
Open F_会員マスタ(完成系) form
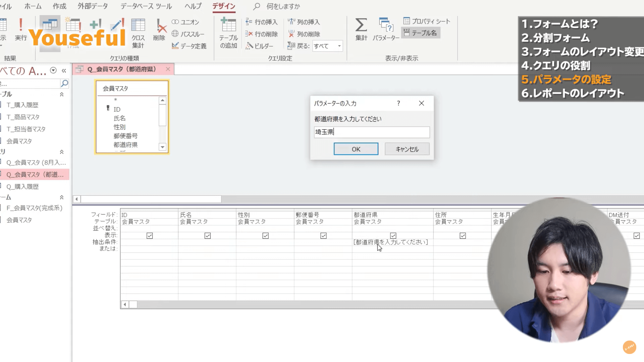tap(35, 208)
